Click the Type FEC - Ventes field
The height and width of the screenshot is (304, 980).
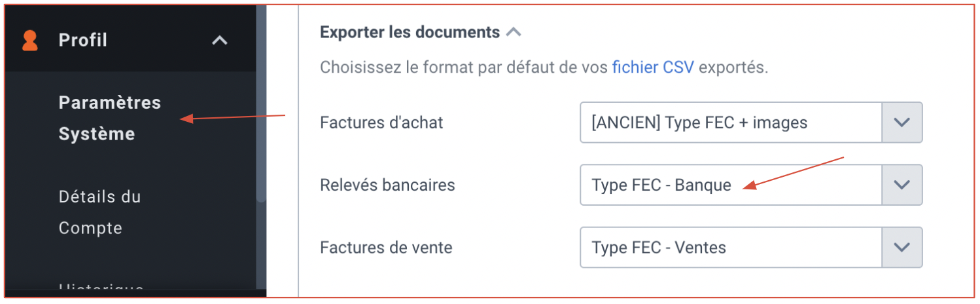pos(731,248)
